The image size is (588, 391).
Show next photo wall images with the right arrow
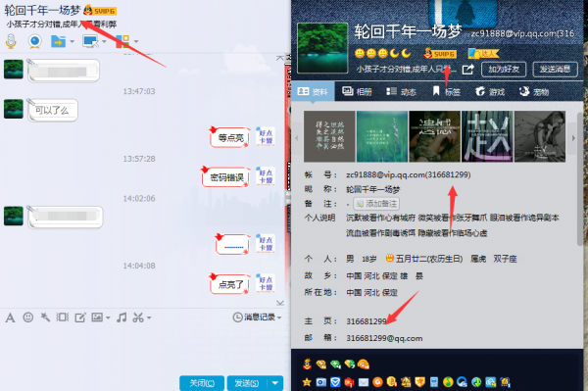click(573, 138)
